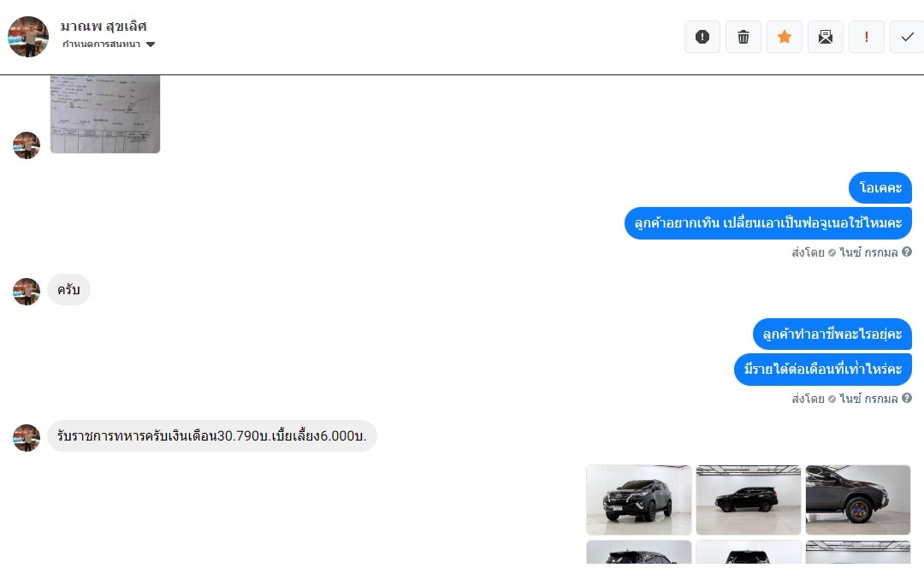The height and width of the screenshot is (568, 924).
Task: Select the โอเคคะ sent message bubble
Action: (880, 188)
